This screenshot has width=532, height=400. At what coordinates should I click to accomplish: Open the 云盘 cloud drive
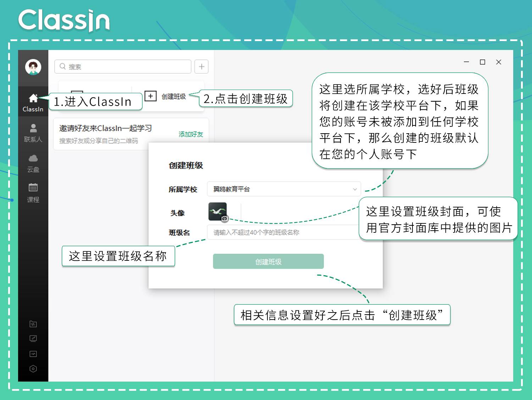[x=33, y=163]
